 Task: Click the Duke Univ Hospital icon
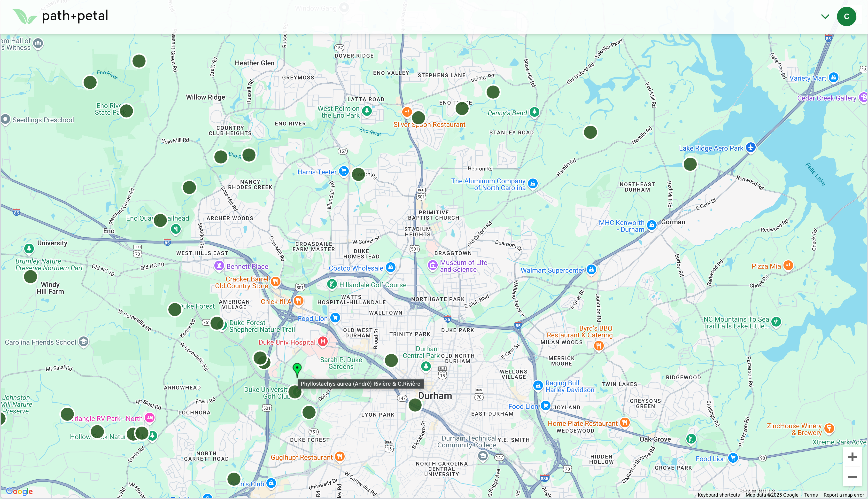323,341
